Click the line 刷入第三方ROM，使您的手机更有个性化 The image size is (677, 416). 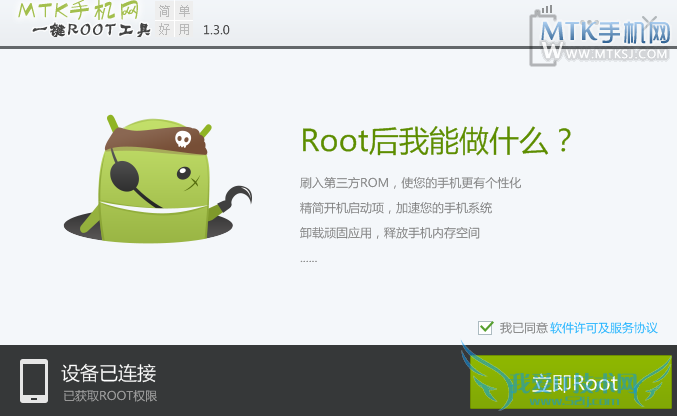coord(410,183)
